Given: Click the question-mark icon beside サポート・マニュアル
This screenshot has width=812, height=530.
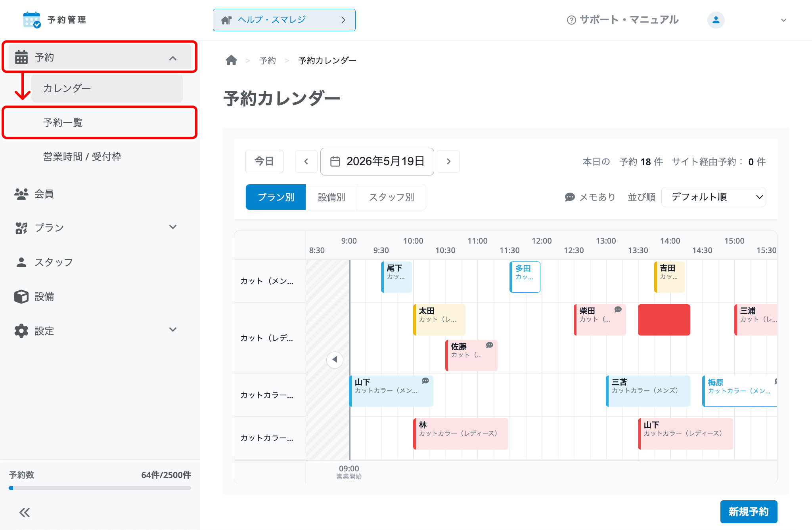Looking at the screenshot, I should pos(571,20).
